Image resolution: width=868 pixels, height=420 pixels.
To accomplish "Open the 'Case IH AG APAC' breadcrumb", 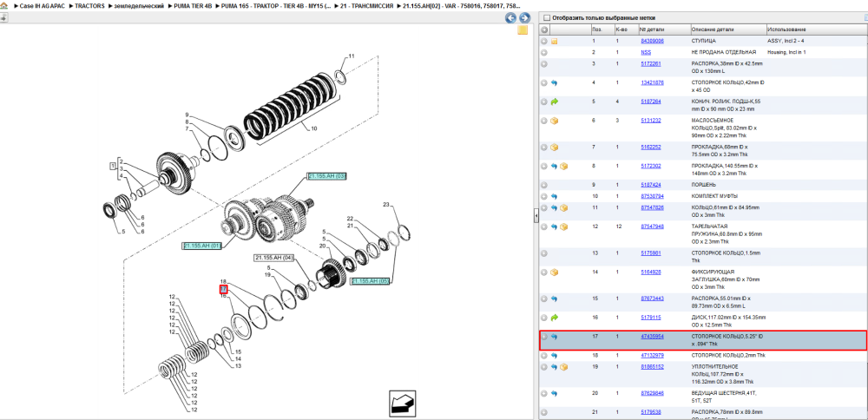I will pyautogui.click(x=43, y=5).
